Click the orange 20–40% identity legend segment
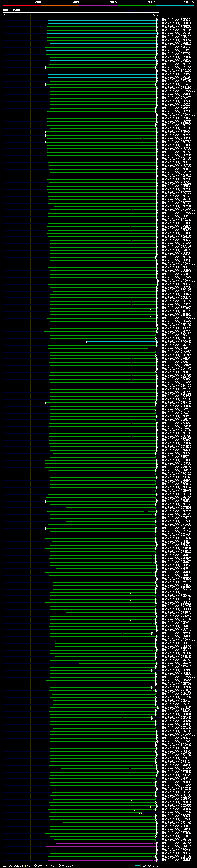Viewport: 197px width, 868px height. tap(60, 6)
